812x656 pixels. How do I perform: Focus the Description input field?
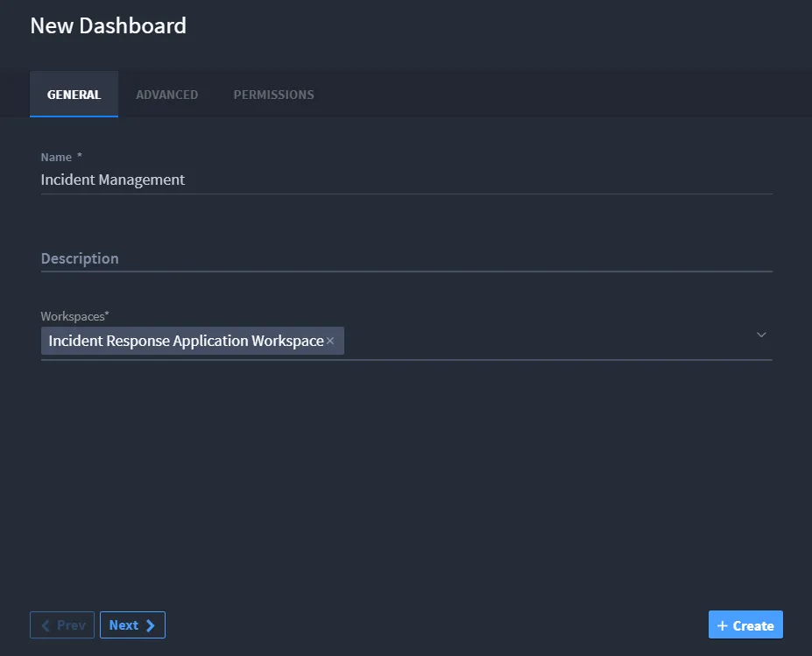coord(406,258)
